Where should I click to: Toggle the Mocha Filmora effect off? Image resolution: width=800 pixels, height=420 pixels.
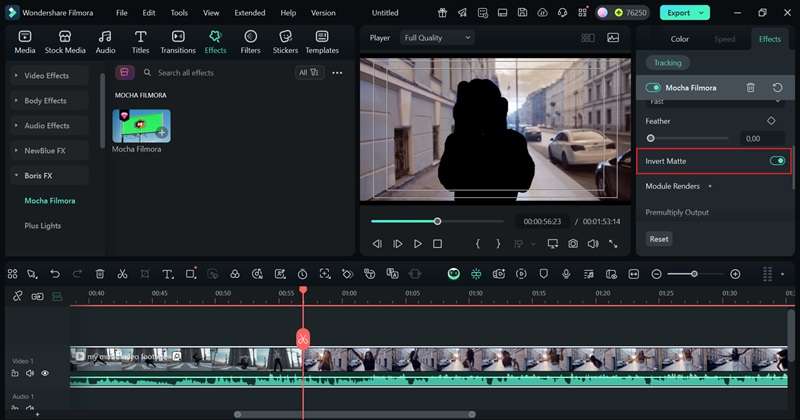(x=653, y=88)
